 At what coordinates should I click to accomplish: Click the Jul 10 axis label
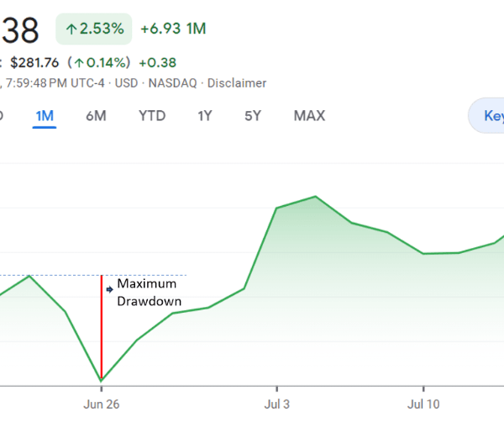coord(423,404)
